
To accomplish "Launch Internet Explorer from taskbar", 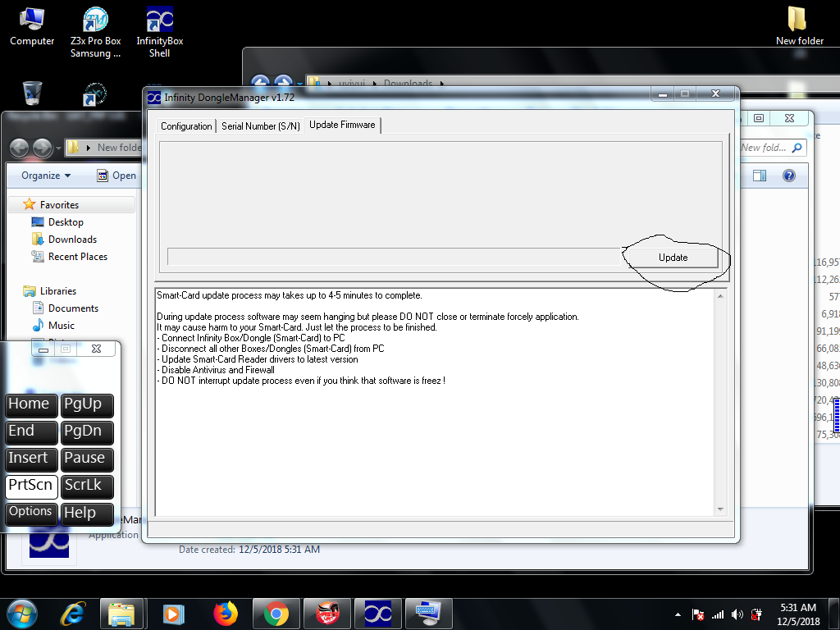I will point(73,614).
